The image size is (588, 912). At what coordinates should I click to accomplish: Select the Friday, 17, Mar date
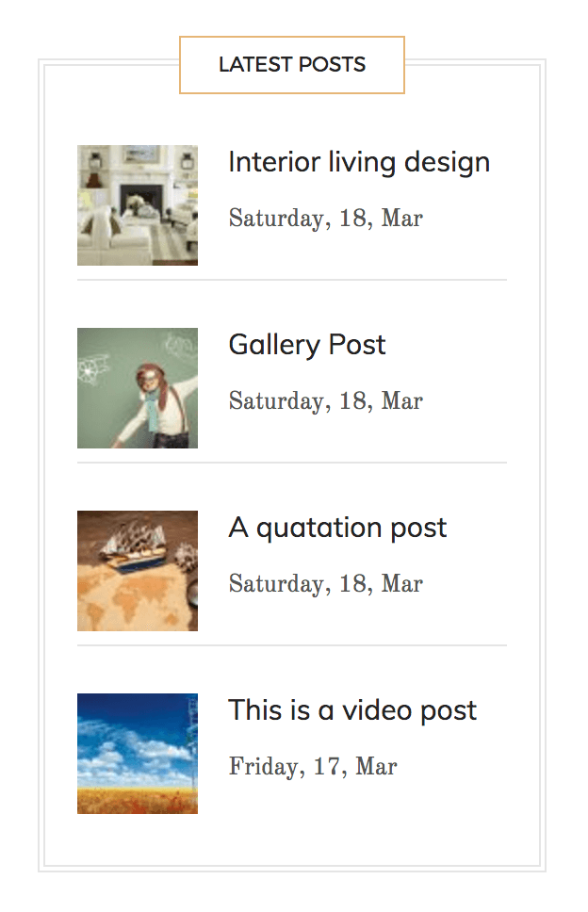[x=313, y=767]
